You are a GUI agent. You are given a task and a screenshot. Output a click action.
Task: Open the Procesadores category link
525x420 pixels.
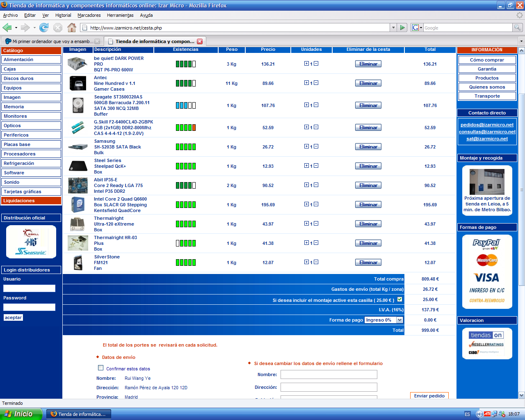pos(31,154)
